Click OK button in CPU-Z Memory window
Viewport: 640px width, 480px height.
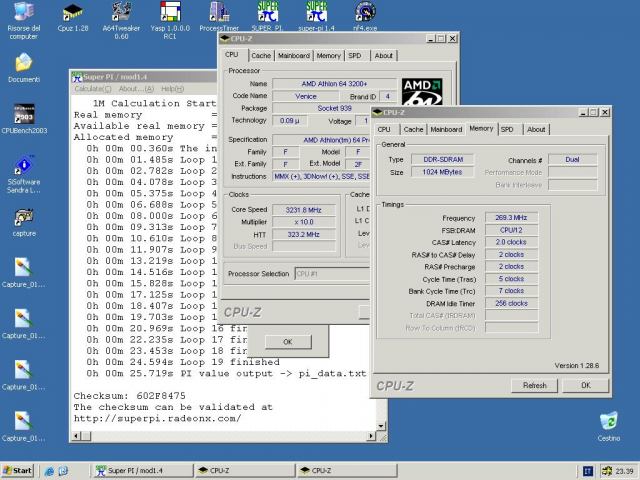[586, 385]
